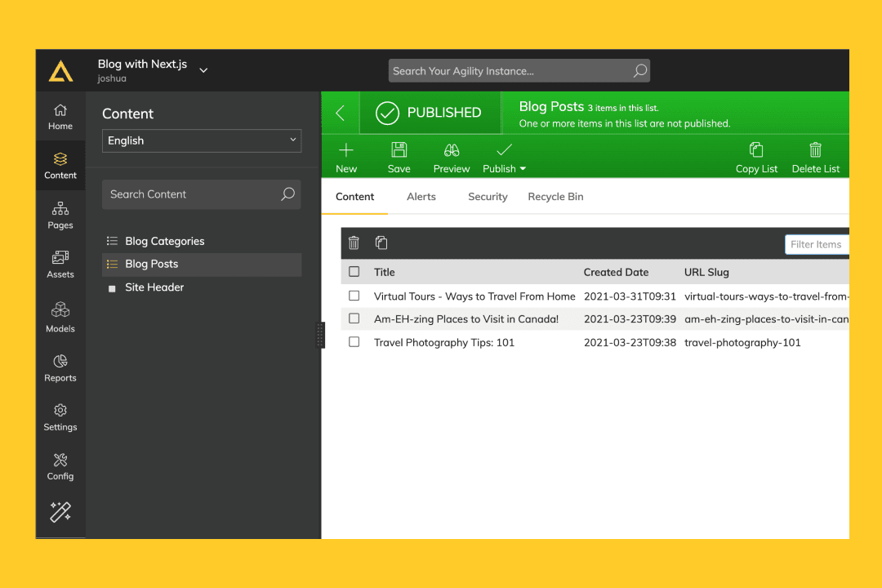Switch to the Recycle Bin tab

point(555,197)
